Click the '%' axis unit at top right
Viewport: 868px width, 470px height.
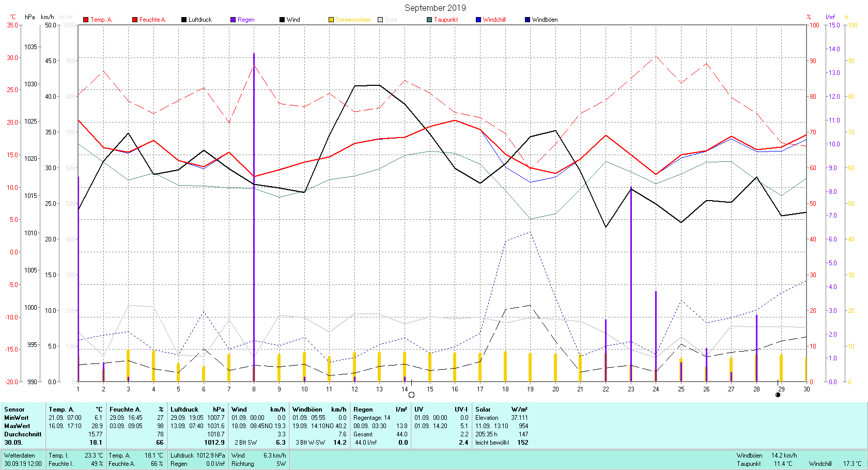coord(809,17)
